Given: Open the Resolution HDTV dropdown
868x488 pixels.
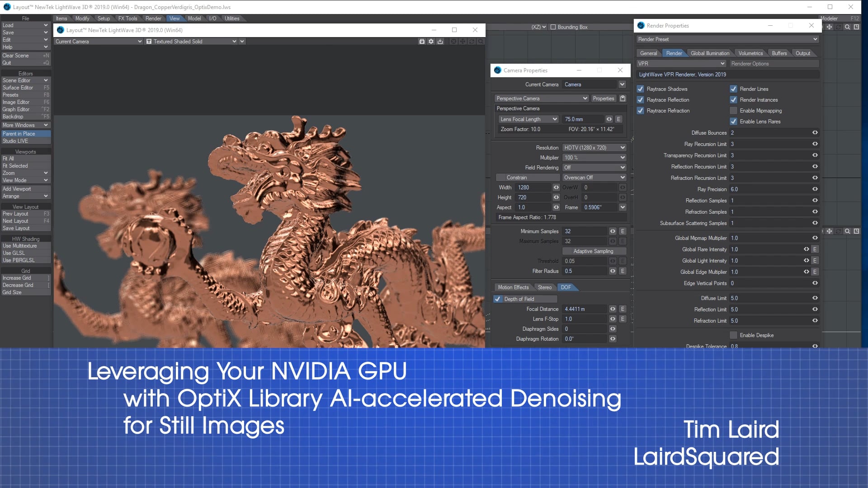Looking at the screenshot, I should pyautogui.click(x=594, y=148).
